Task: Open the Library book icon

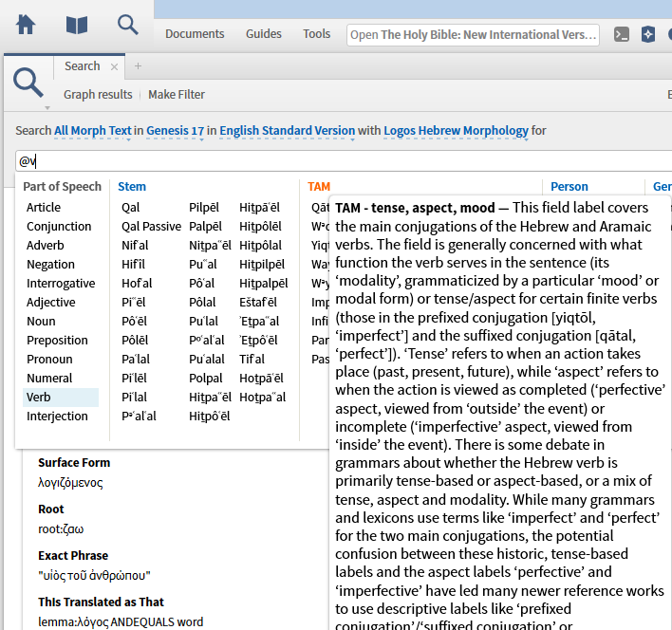Action: click(77, 25)
